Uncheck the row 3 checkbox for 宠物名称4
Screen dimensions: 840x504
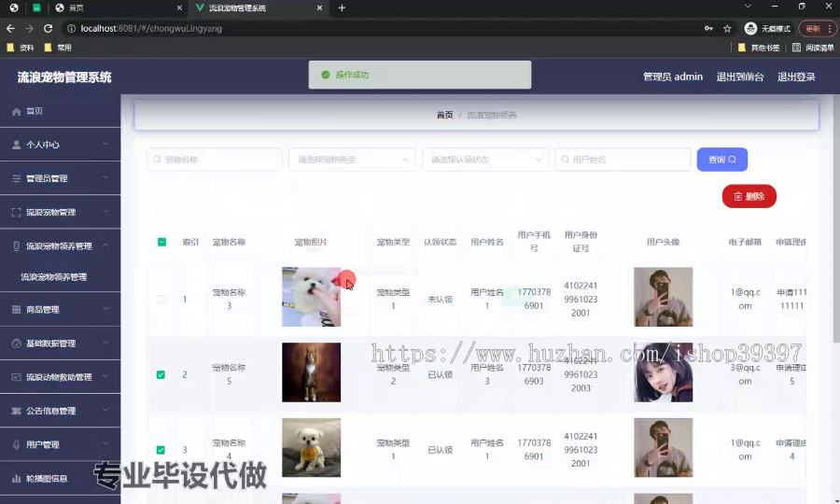click(161, 450)
